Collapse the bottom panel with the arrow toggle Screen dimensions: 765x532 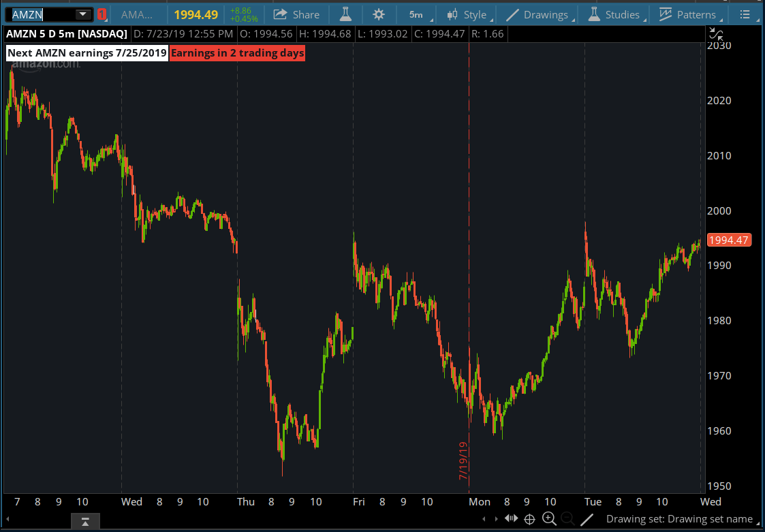(x=84, y=520)
